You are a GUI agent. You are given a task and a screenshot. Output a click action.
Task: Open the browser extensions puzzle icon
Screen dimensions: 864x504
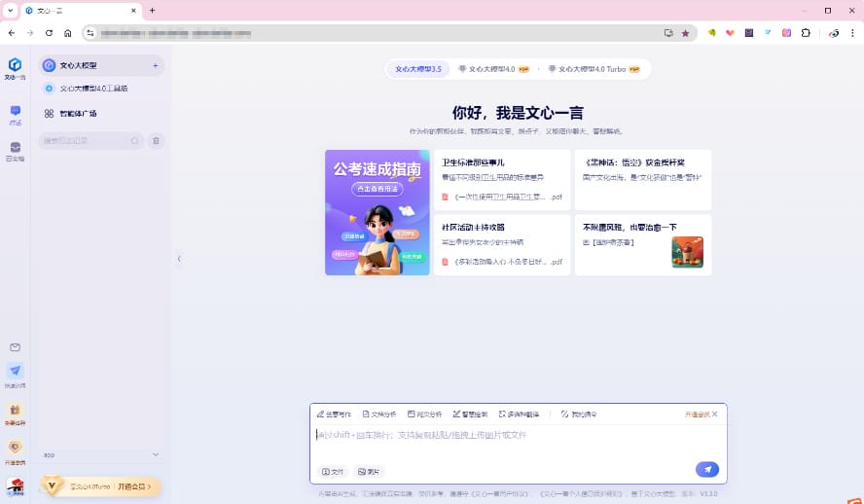(806, 33)
